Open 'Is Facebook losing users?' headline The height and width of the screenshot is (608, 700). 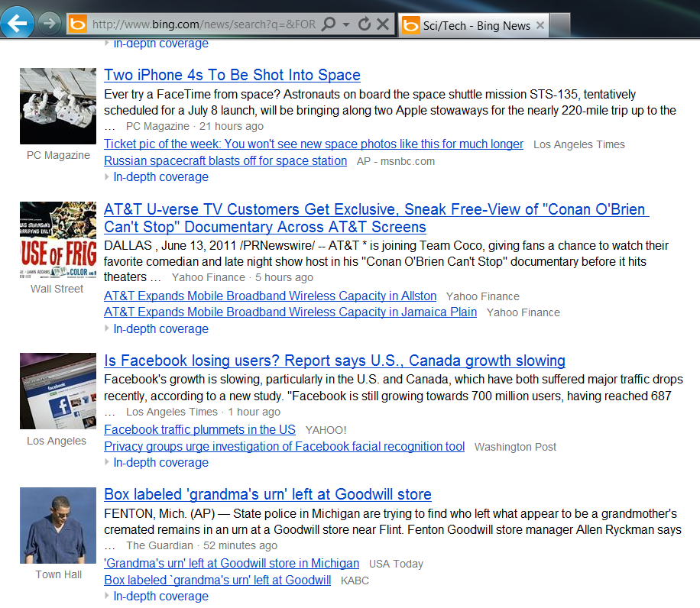click(335, 361)
